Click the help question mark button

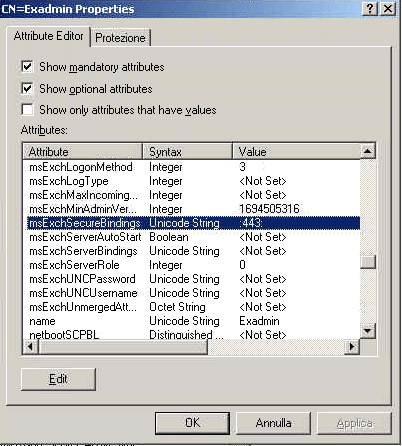click(x=370, y=8)
